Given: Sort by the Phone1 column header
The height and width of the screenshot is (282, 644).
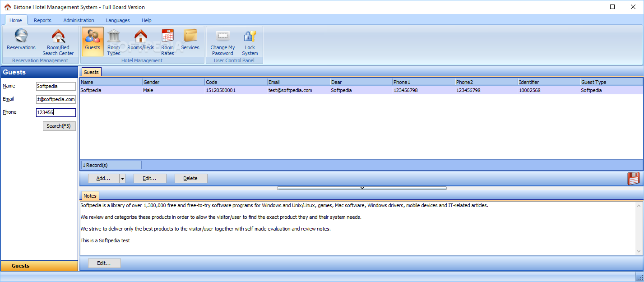Looking at the screenshot, I should click(424, 82).
